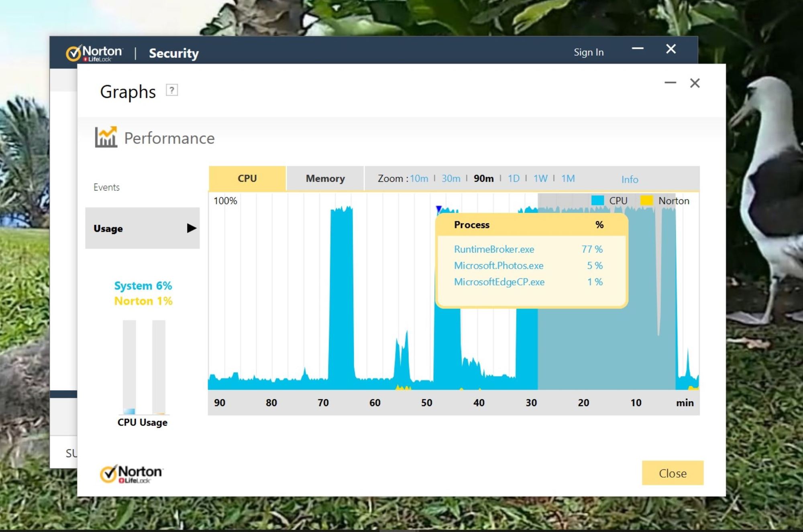Close the Norton Security window

(671, 49)
